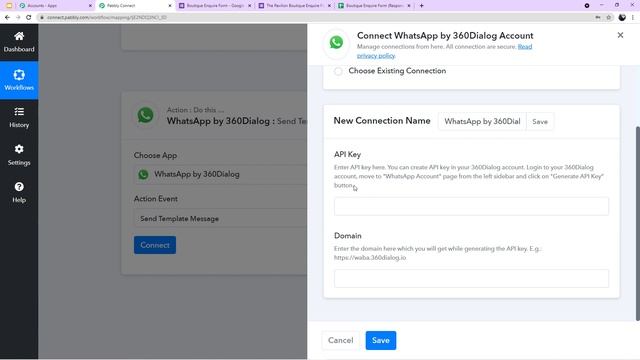Click the 'API Key' label
This screenshot has height=360, width=640.
(x=347, y=154)
